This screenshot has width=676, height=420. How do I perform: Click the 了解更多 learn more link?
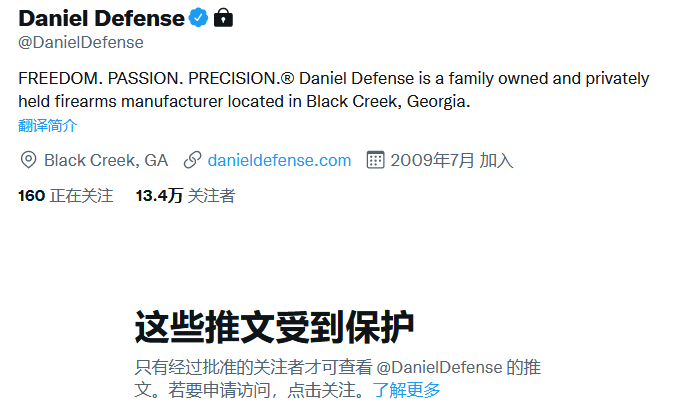[407, 390]
